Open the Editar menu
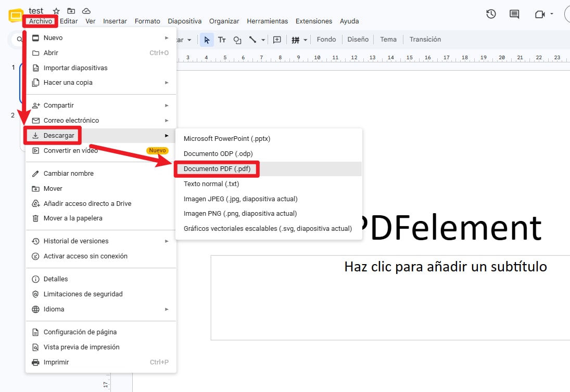The width and height of the screenshot is (570, 392). click(69, 21)
